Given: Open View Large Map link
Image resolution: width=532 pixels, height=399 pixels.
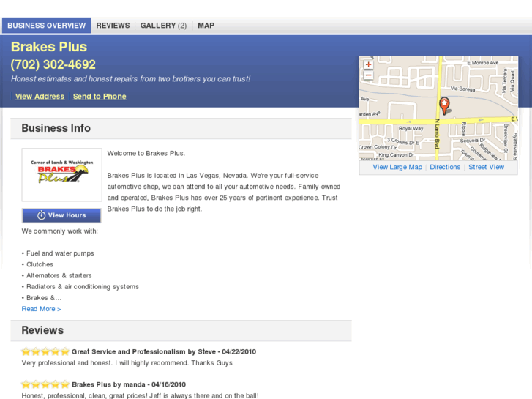Looking at the screenshot, I should [397, 167].
